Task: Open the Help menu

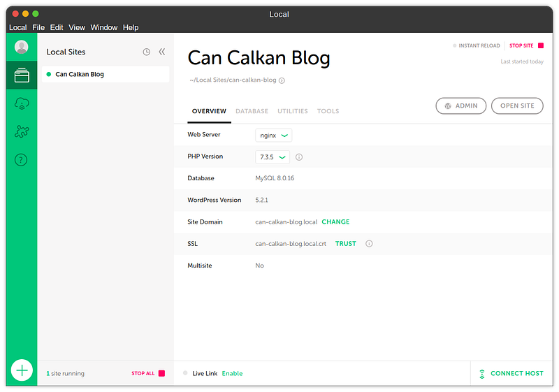Action: [x=131, y=27]
